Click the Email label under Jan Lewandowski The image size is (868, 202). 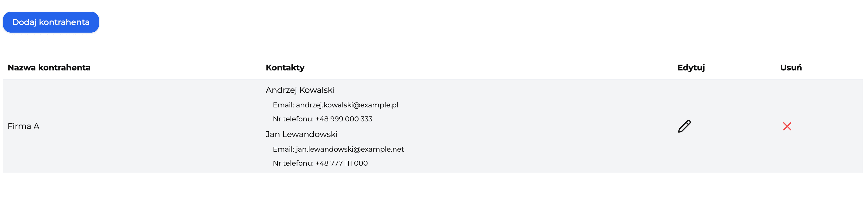coord(284,149)
